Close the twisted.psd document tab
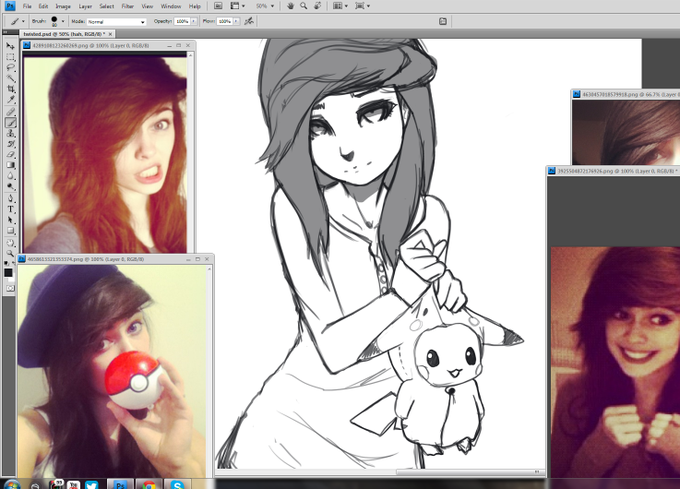The height and width of the screenshot is (489, 680). [111, 34]
